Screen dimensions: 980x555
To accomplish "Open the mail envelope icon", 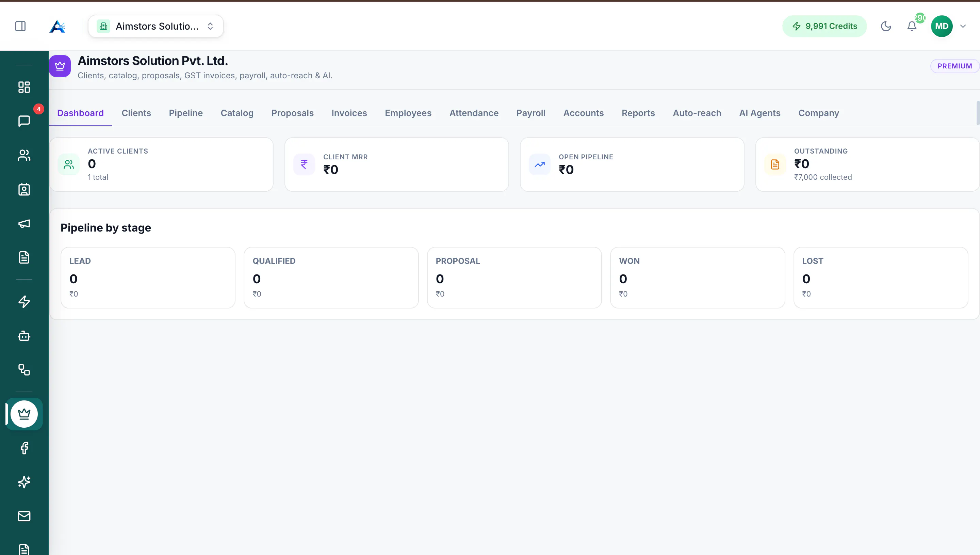I will 24,516.
